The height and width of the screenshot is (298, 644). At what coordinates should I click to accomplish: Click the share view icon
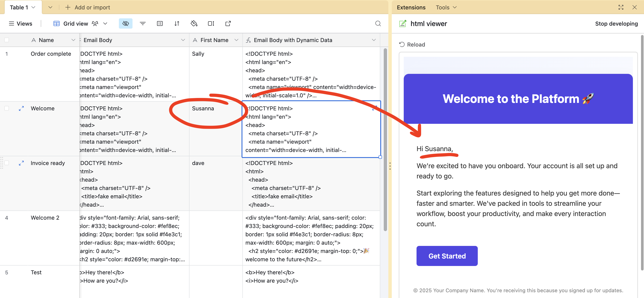[228, 23]
